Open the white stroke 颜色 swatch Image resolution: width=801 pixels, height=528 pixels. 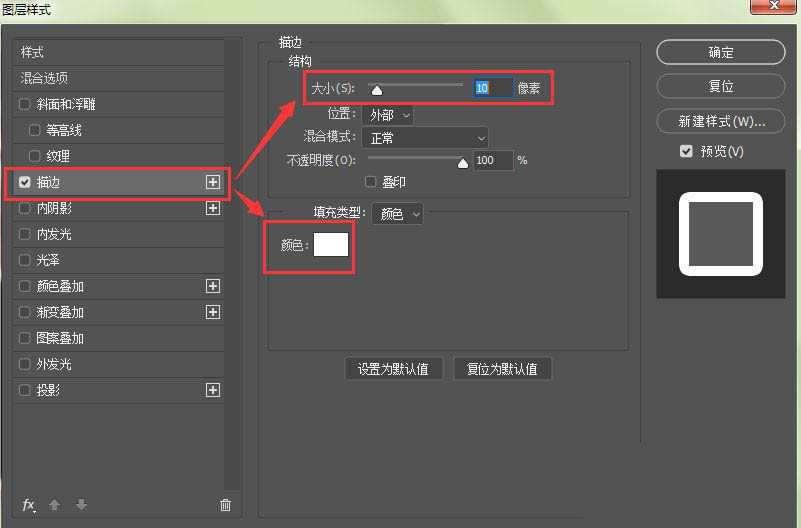click(331, 245)
